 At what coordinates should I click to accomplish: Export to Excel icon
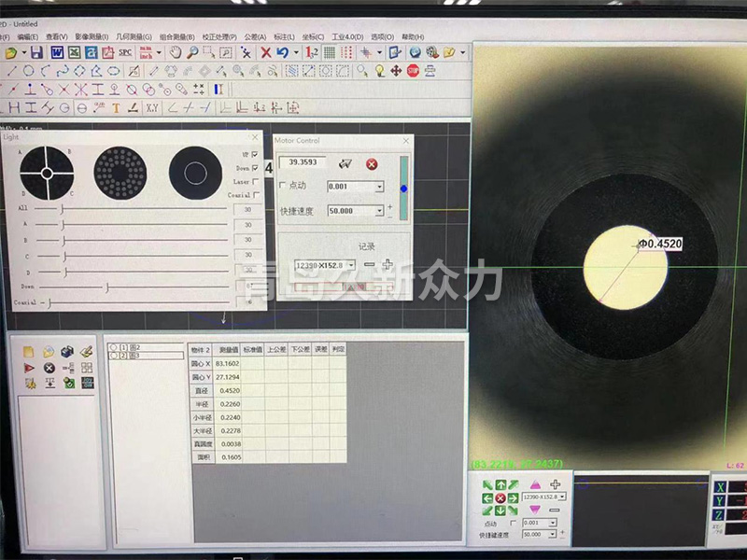(x=74, y=53)
